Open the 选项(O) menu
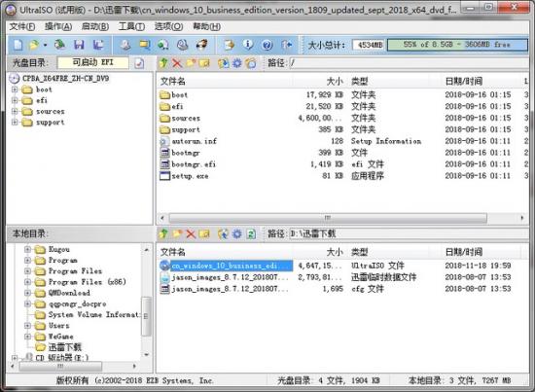 click(168, 26)
